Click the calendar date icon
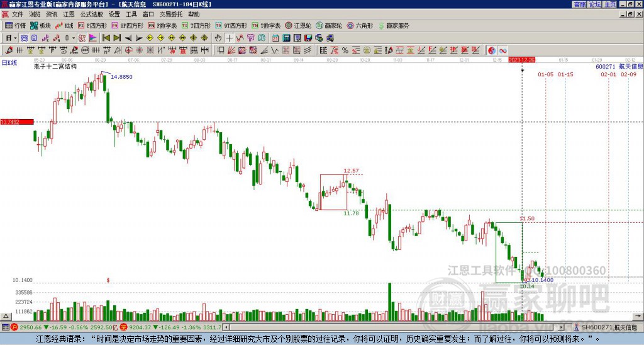 (x=275, y=38)
